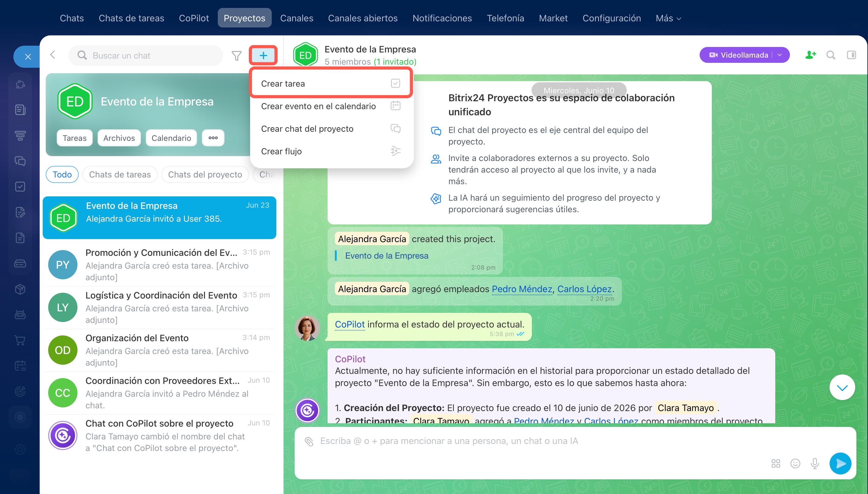Image resolution: width=868 pixels, height=494 pixels.
Task: Click the Tareas button in project card
Action: (75, 138)
